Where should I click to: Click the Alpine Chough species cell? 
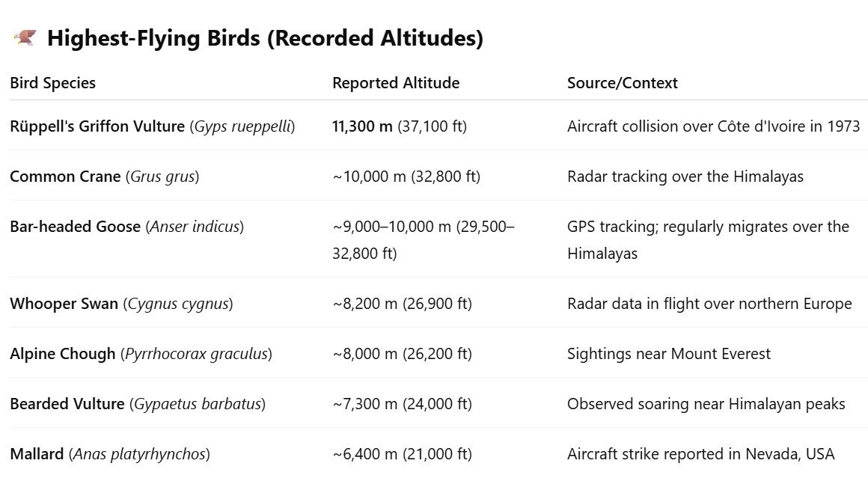141,354
